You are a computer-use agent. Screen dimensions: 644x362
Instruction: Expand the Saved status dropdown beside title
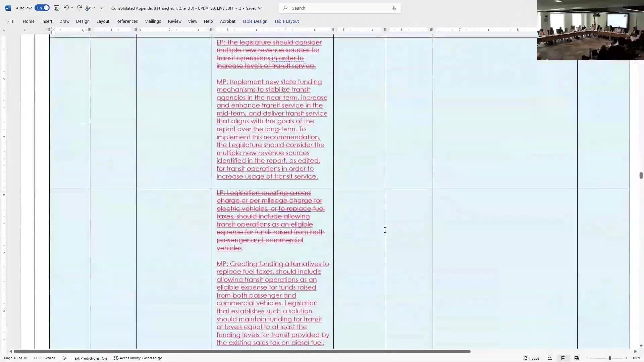260,8
